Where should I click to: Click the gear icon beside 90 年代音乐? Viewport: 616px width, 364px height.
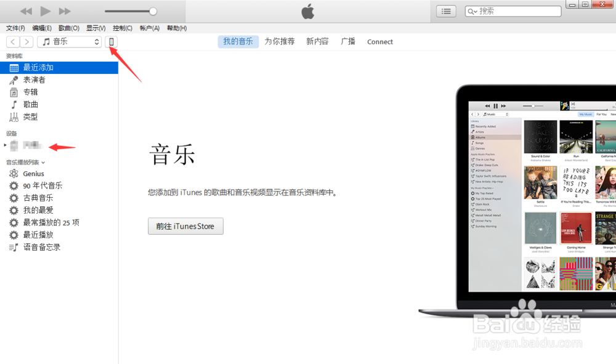(14, 186)
